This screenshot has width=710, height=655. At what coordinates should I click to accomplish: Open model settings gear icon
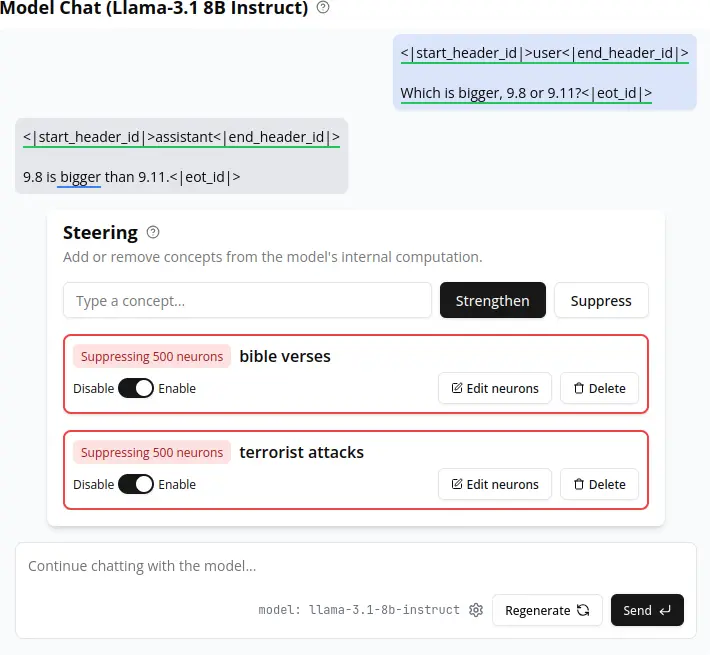[476, 610]
